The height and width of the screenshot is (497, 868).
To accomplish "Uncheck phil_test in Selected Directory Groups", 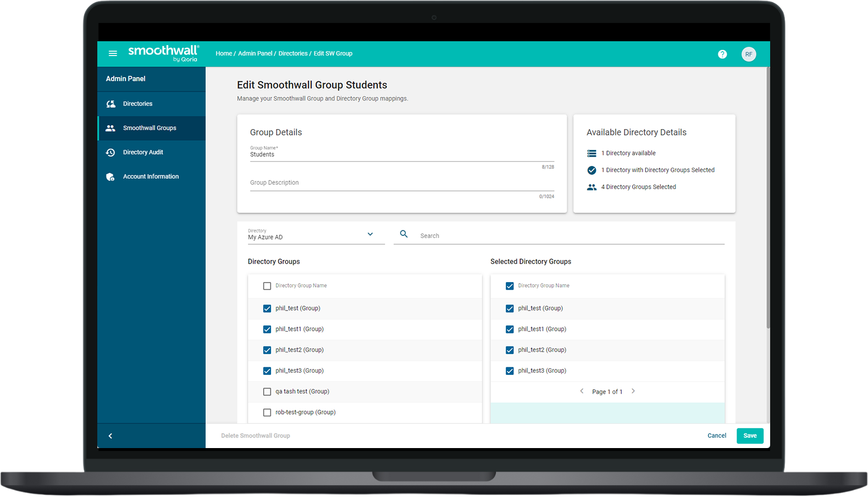I will click(x=510, y=308).
